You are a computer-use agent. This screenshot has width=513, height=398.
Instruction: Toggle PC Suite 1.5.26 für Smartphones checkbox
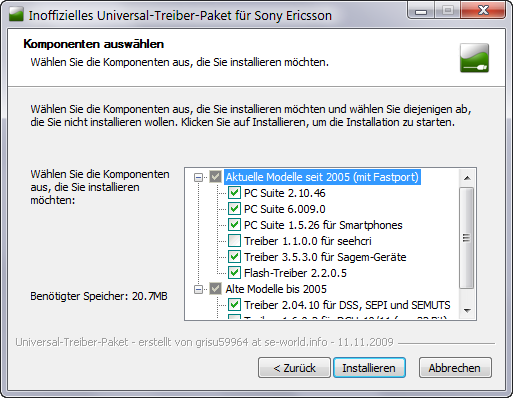(x=234, y=225)
